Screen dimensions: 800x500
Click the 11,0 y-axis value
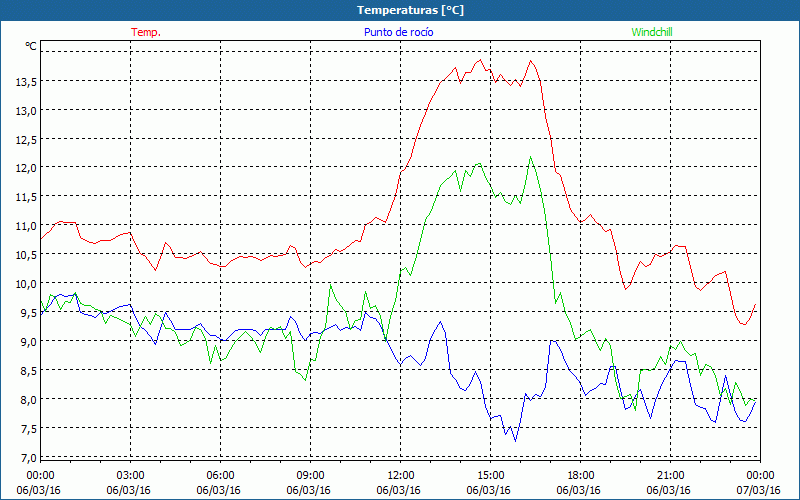click(x=26, y=226)
